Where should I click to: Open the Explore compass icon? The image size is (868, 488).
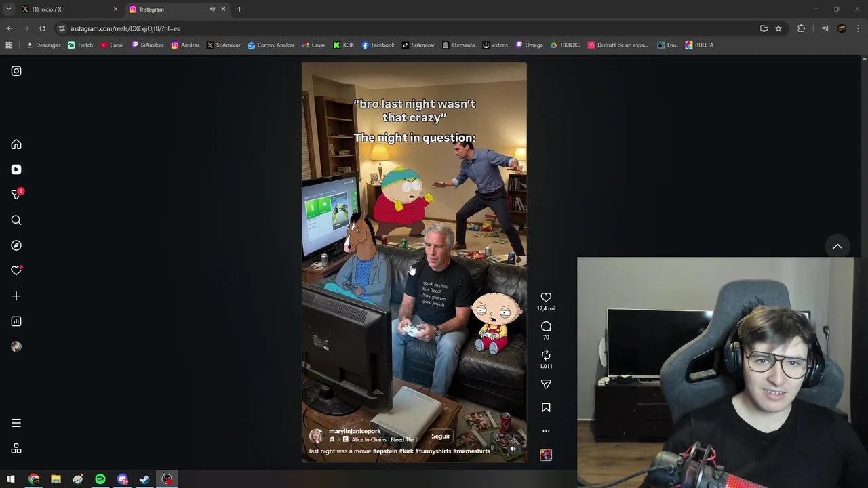click(x=16, y=245)
